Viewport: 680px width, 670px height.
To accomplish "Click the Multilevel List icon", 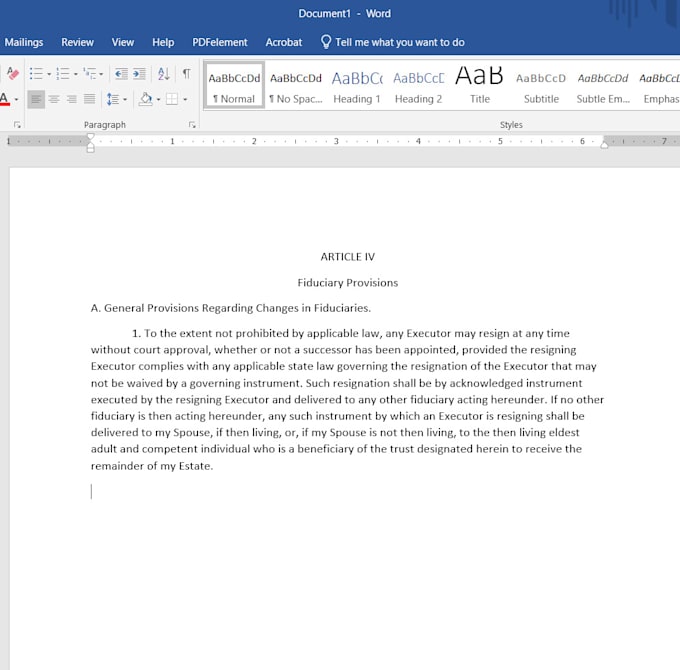I will tap(90, 74).
